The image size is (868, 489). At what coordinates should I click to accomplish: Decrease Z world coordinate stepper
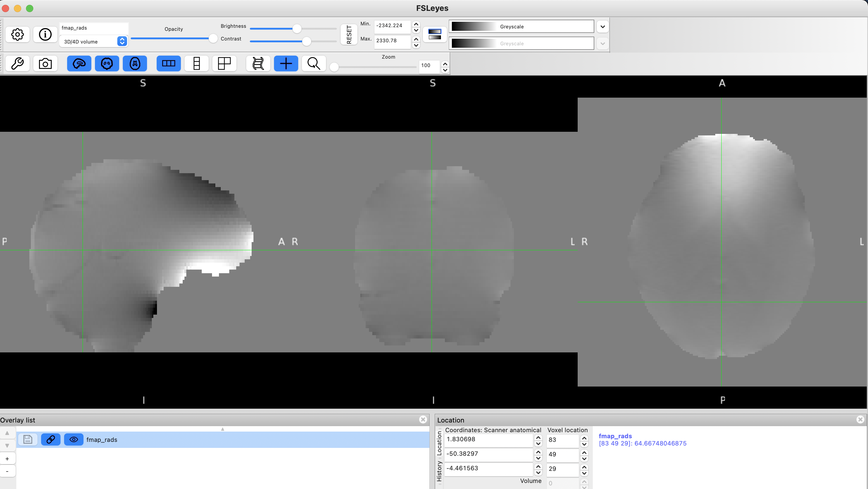[538, 472]
